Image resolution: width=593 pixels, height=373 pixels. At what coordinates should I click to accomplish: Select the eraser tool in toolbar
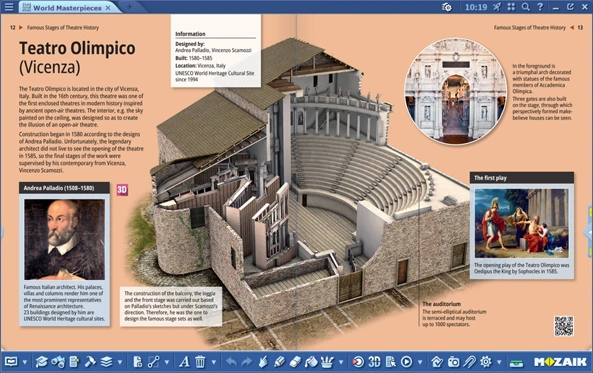pyautogui.click(x=295, y=362)
